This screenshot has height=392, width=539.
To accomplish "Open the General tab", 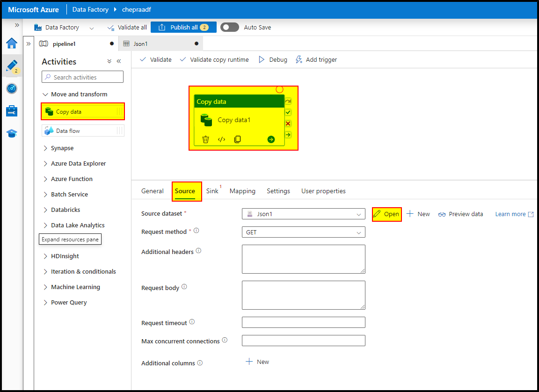I will pos(152,191).
